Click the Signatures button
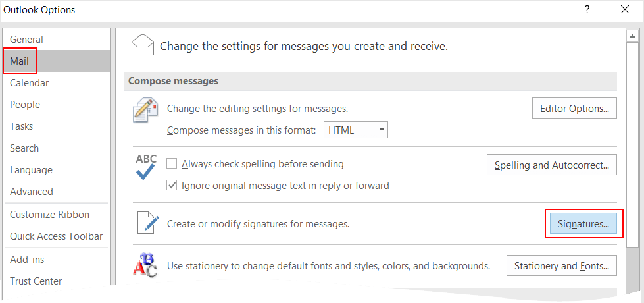644x303 pixels. pyautogui.click(x=583, y=224)
